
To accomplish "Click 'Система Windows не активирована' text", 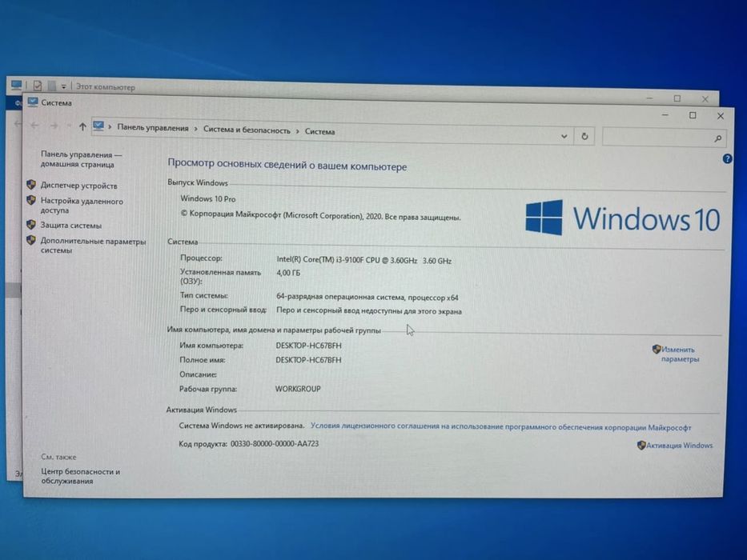I will pos(242,426).
